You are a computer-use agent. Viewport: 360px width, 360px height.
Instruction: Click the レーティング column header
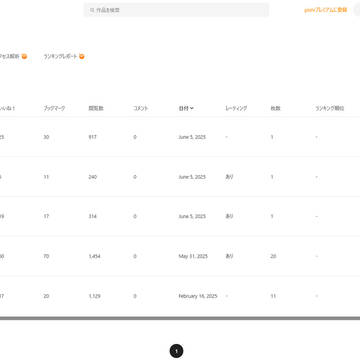click(236, 108)
